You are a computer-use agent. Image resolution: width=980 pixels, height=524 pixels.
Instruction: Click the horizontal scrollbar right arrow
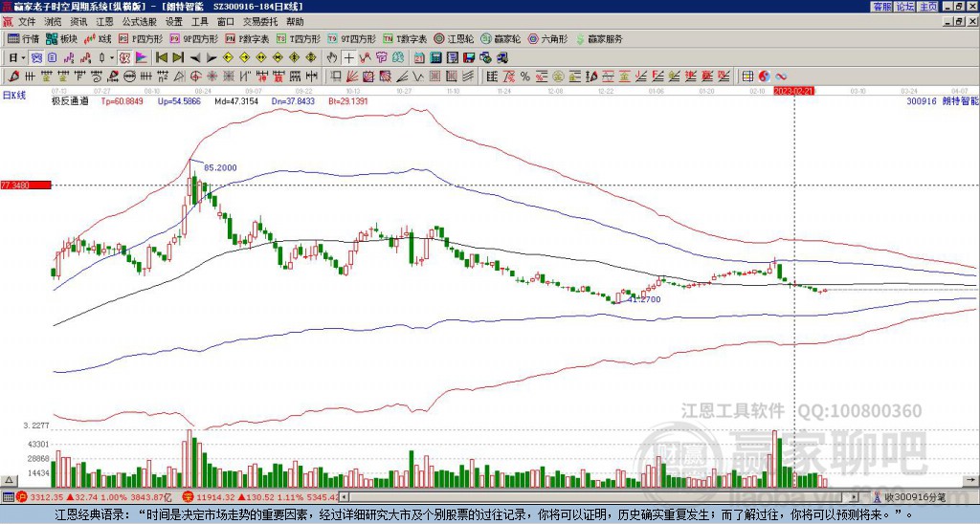(855, 497)
